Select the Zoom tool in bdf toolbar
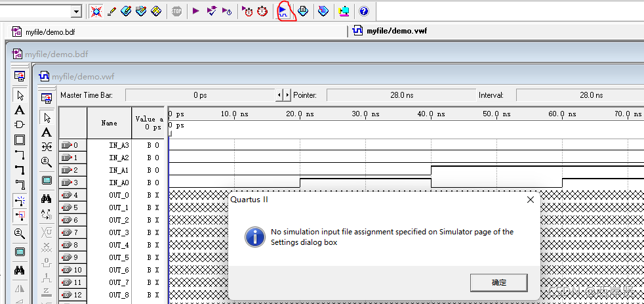 click(19, 234)
